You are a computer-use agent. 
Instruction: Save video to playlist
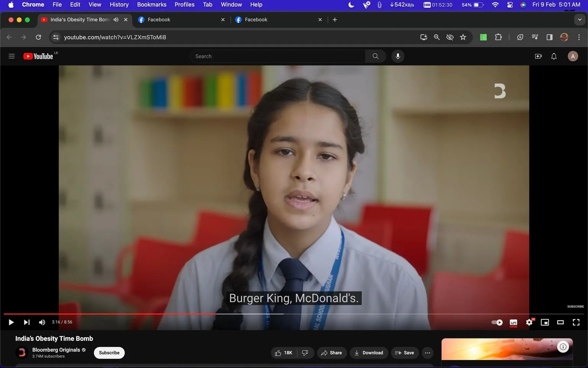point(404,353)
